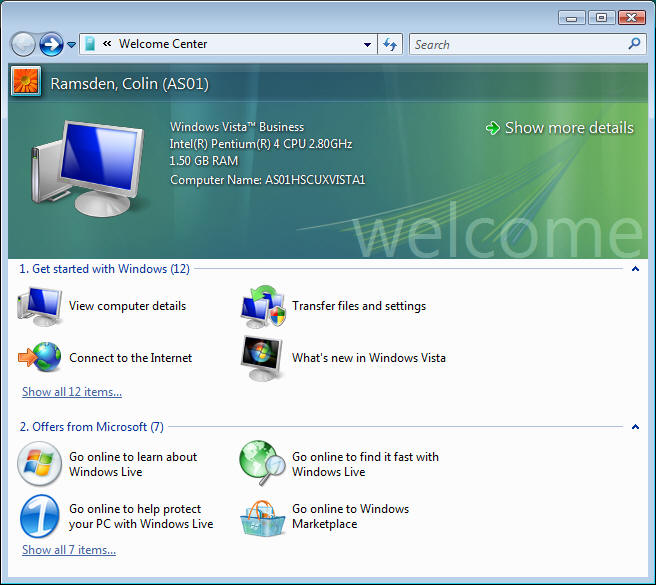
Task: Click the 1.50 GB RAM text
Action: [203, 161]
